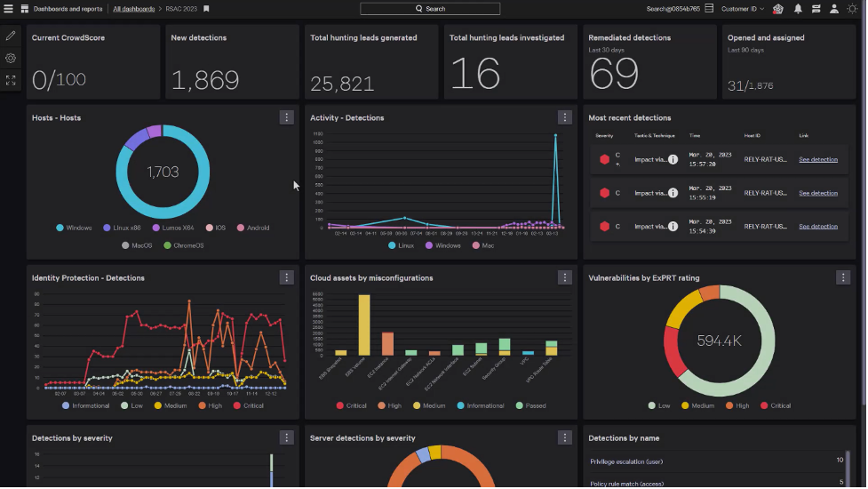868x489 pixels.
Task: Click Remediated detections 69 value
Action: [614, 74]
